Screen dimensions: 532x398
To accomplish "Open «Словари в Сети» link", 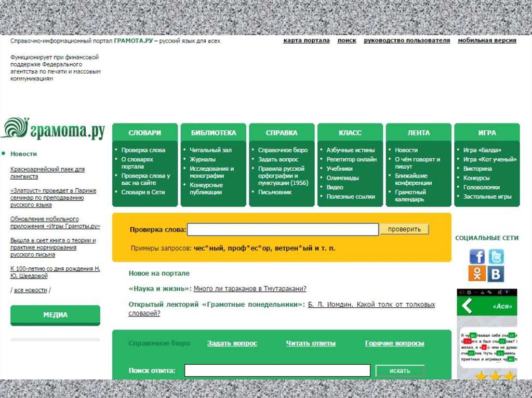I will coord(143,192).
